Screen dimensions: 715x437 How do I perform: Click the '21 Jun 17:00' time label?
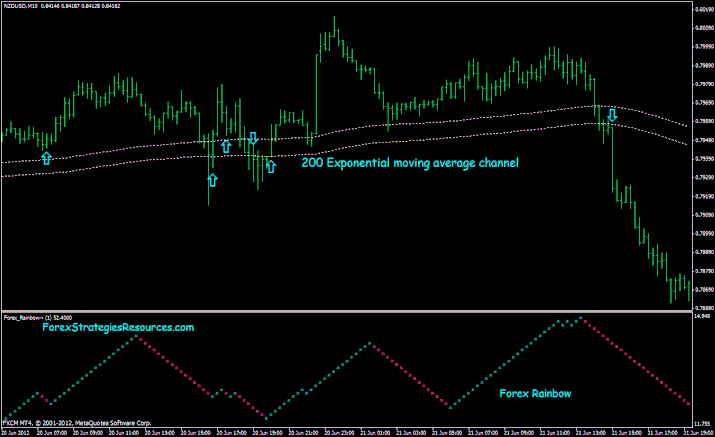(663, 432)
